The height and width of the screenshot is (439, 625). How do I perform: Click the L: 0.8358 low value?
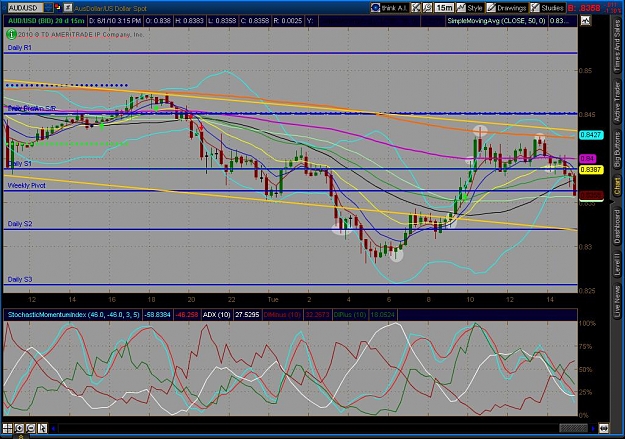[222, 21]
